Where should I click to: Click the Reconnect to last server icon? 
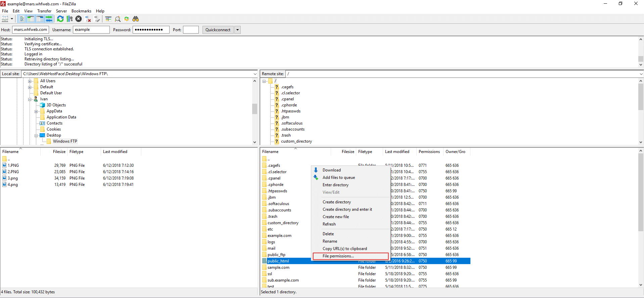tap(97, 19)
